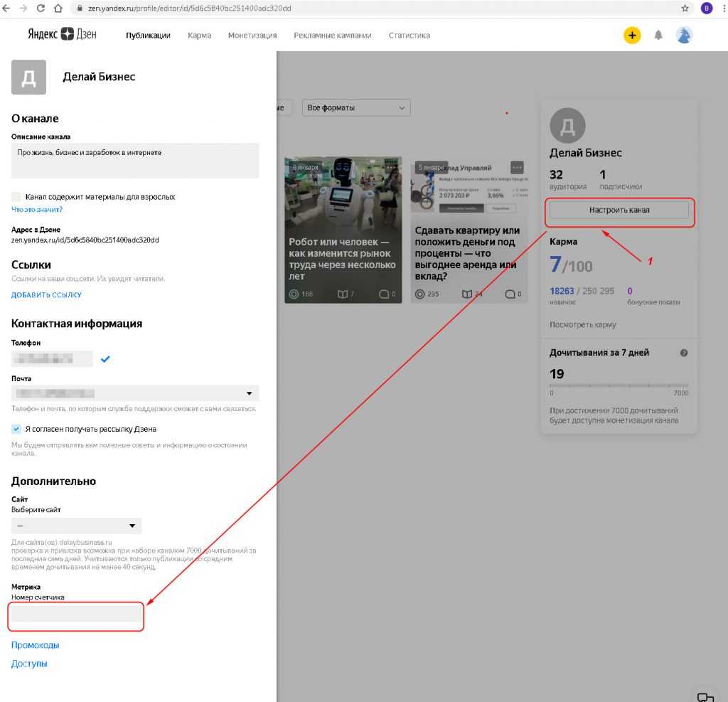Click the Описание канала text area
The width and height of the screenshot is (728, 702).
click(135, 160)
